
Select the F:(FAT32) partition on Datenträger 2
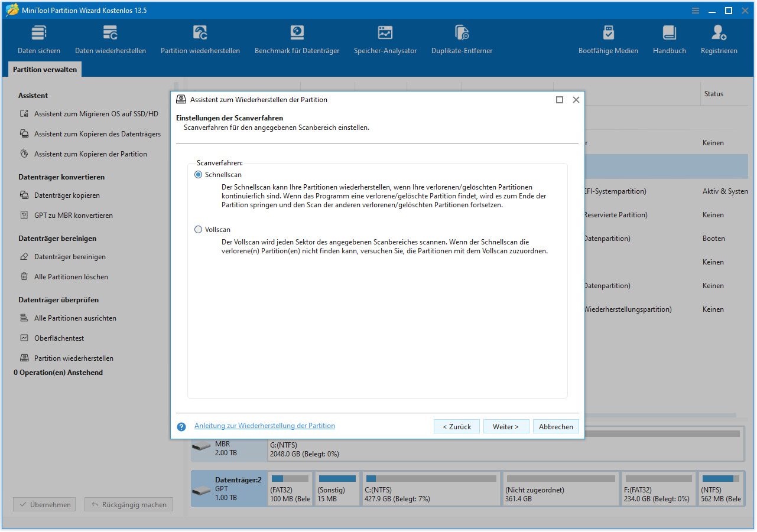coord(658,488)
